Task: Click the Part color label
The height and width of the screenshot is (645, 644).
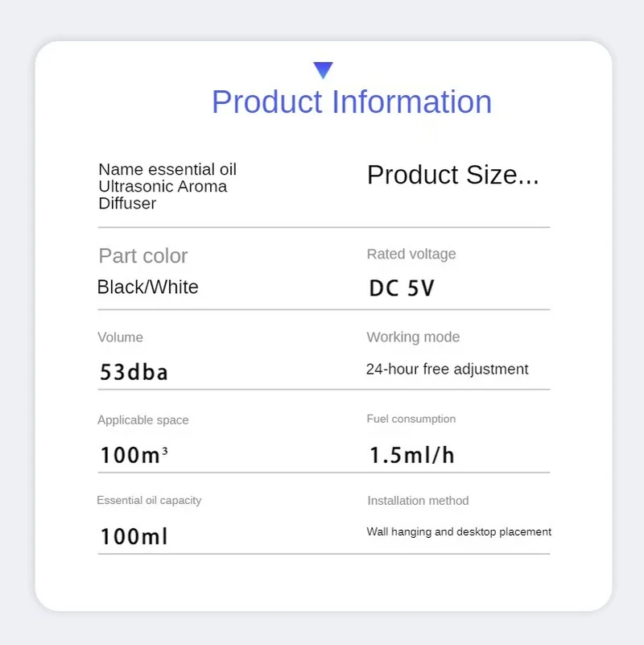Action: (x=142, y=256)
